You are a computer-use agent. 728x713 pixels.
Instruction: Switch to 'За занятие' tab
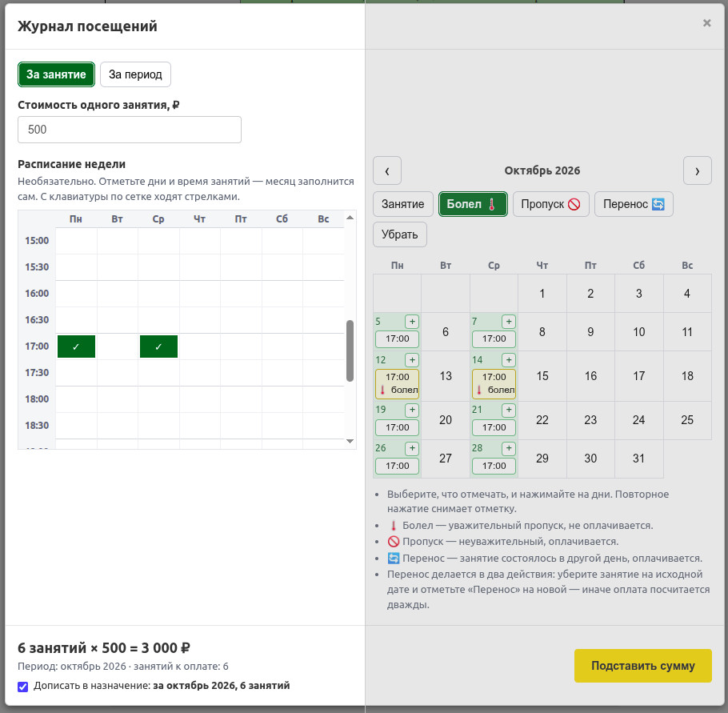pos(56,74)
